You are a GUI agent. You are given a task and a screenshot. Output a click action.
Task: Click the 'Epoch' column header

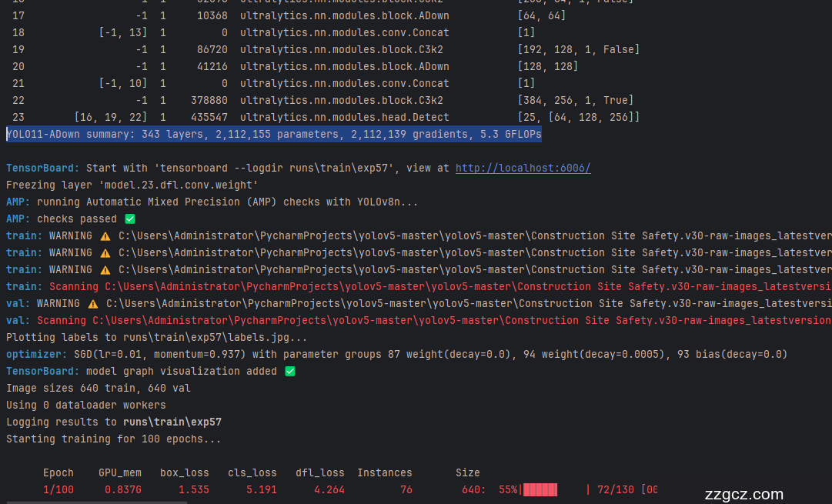[x=58, y=472]
